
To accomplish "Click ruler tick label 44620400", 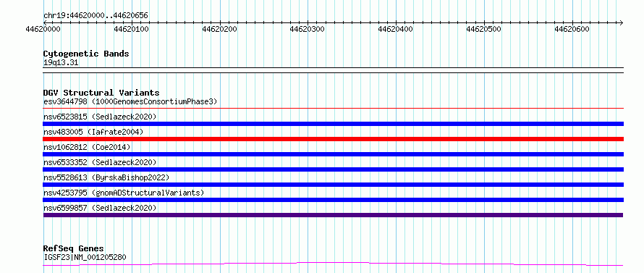I will click(x=396, y=29).
